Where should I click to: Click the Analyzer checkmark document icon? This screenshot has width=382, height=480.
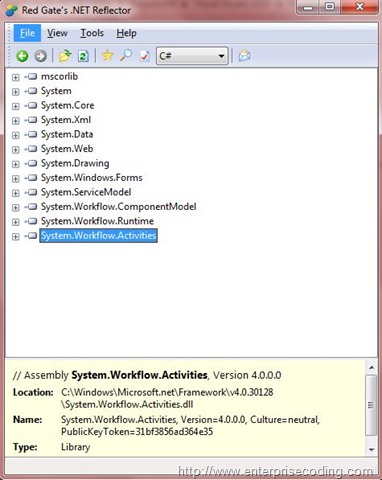(145, 56)
